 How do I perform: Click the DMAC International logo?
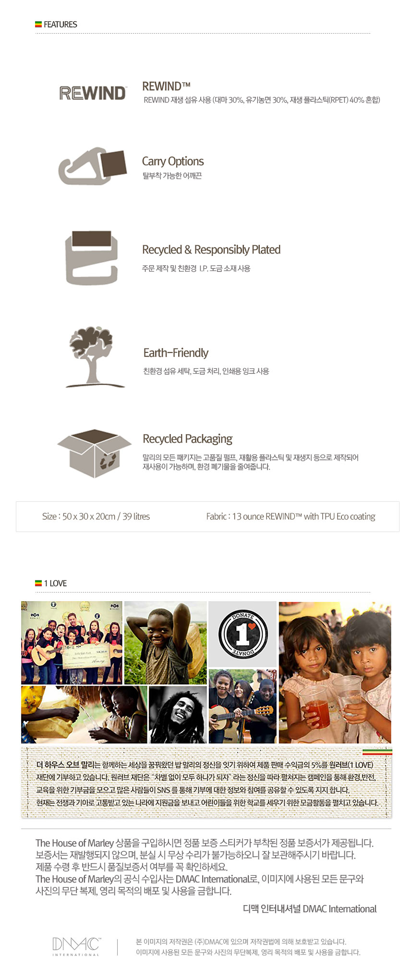pyautogui.click(x=76, y=946)
